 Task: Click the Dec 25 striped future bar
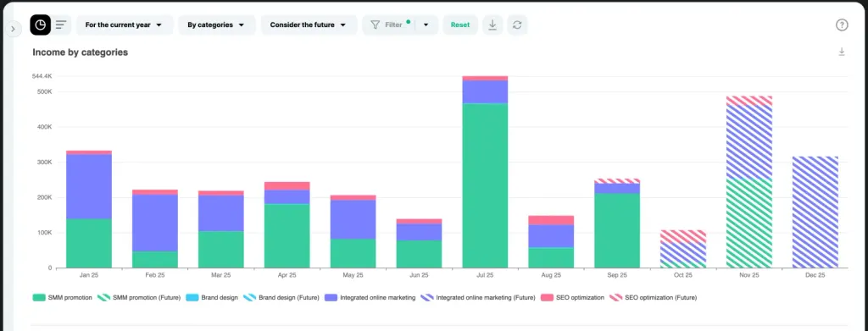pyautogui.click(x=815, y=212)
